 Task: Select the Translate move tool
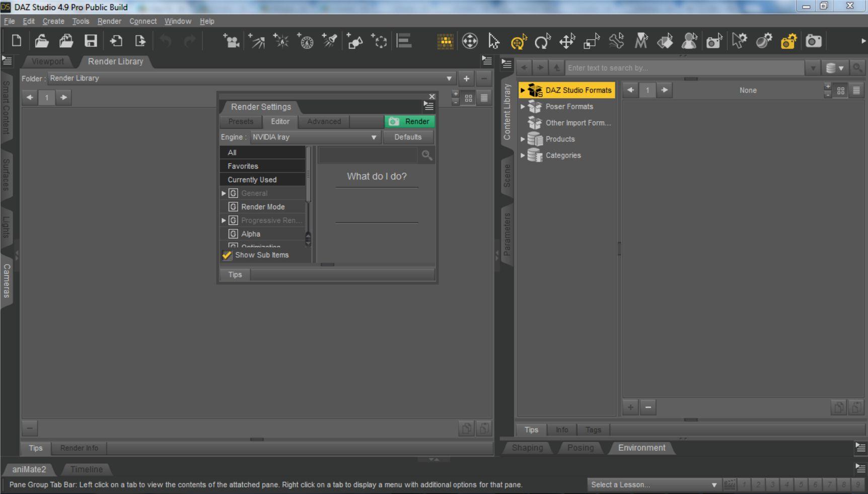pyautogui.click(x=567, y=41)
